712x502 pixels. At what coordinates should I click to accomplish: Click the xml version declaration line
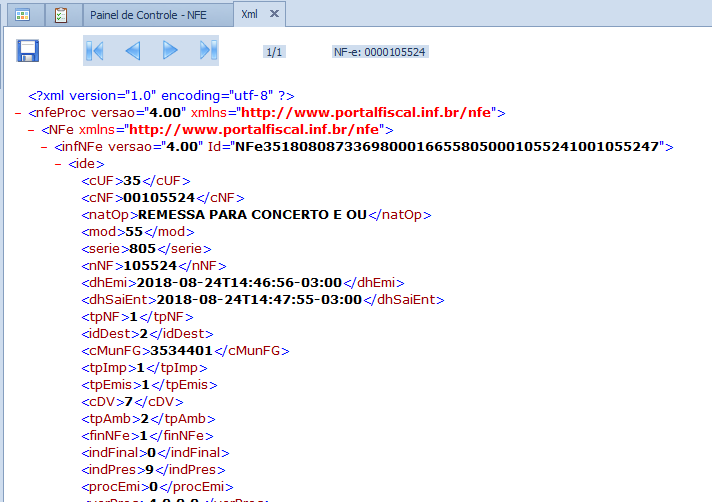click(x=161, y=96)
